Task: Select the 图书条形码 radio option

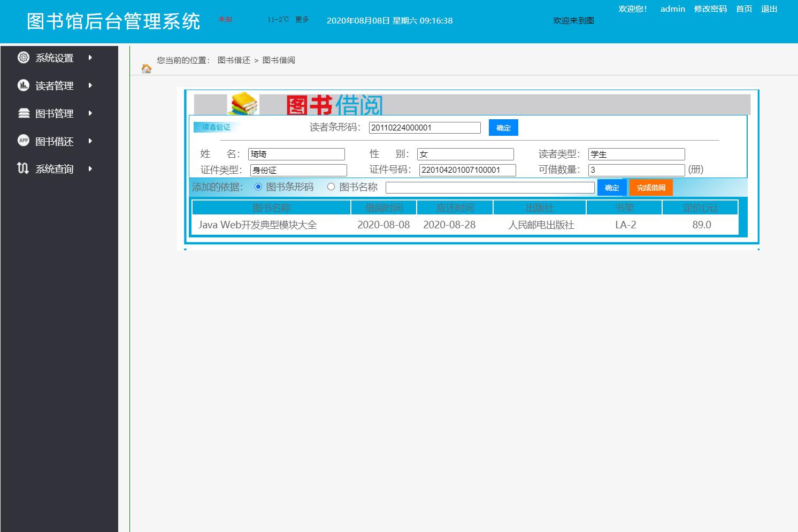Action: click(258, 187)
